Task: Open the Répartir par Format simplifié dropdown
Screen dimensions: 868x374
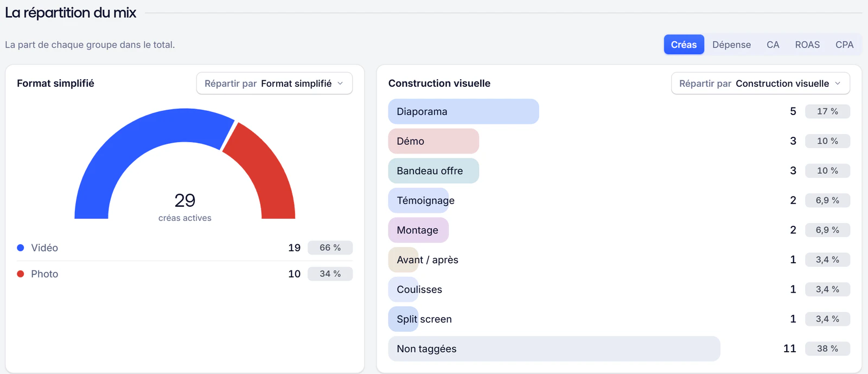Action: coord(275,84)
